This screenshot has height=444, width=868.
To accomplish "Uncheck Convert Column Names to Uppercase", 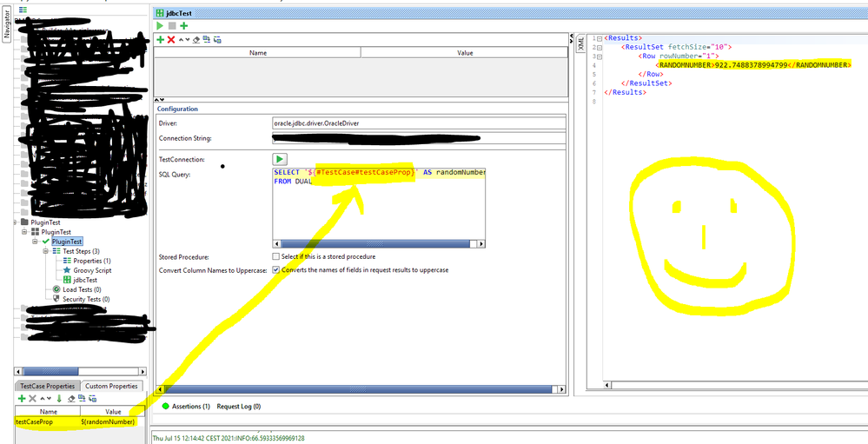I will click(276, 270).
